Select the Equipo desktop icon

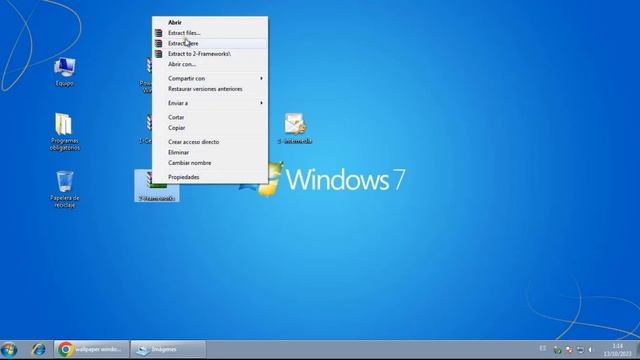click(64, 72)
